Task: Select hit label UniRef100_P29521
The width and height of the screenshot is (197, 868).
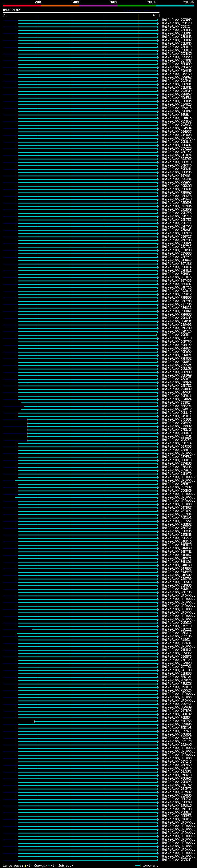Action: pyautogui.click(x=177, y=365)
